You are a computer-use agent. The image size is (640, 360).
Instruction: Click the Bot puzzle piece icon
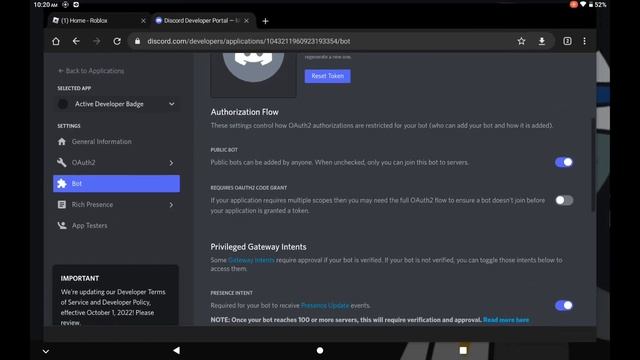click(x=62, y=184)
